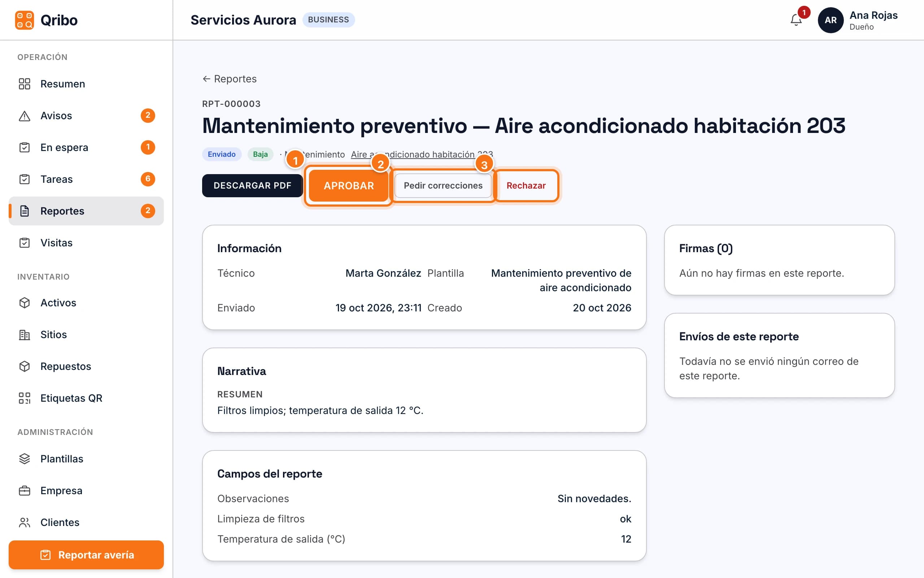This screenshot has height=578, width=924.
Task: Click the Descargar PDF button
Action: (x=252, y=185)
